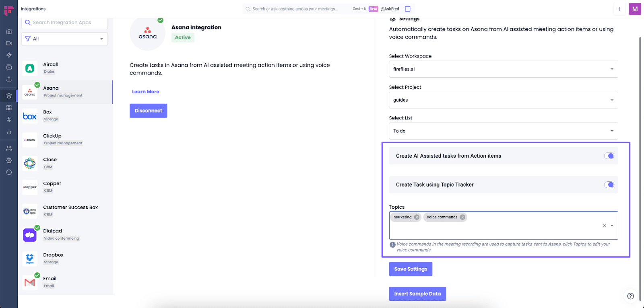644x308 pixels.
Task: Open Select Project dropdown guides
Action: pos(504,100)
